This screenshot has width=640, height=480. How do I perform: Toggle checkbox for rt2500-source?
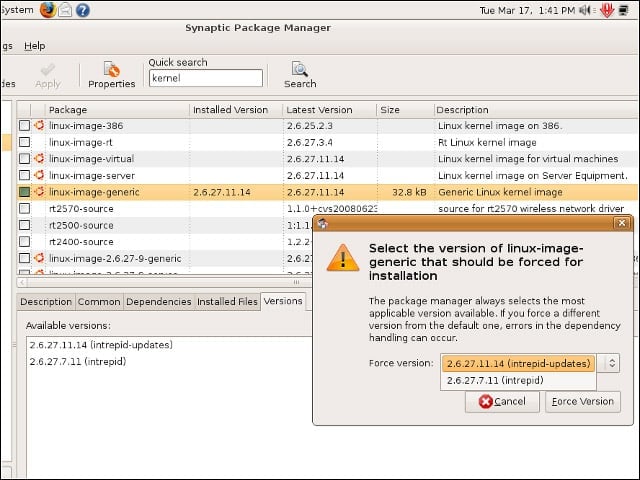click(24, 225)
